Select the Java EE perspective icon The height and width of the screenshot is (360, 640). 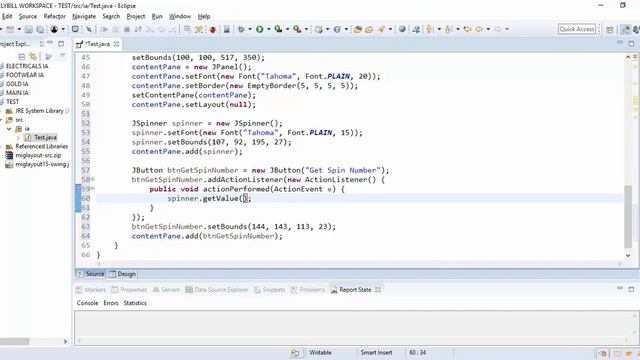click(x=626, y=29)
